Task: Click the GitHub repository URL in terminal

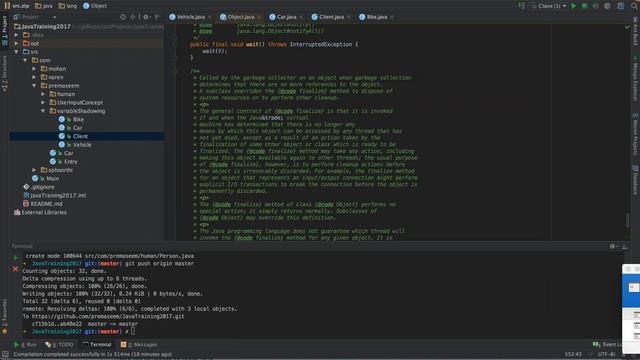Action: coord(108,316)
